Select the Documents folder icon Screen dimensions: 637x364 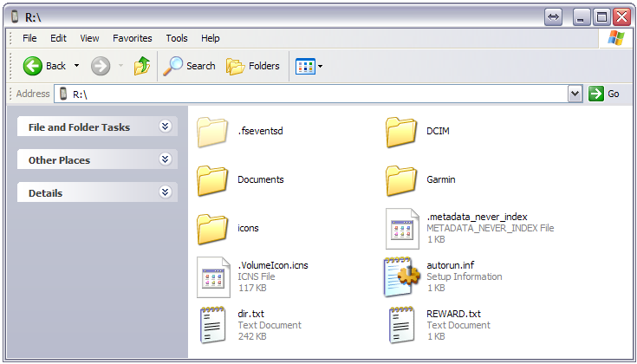[x=212, y=180]
